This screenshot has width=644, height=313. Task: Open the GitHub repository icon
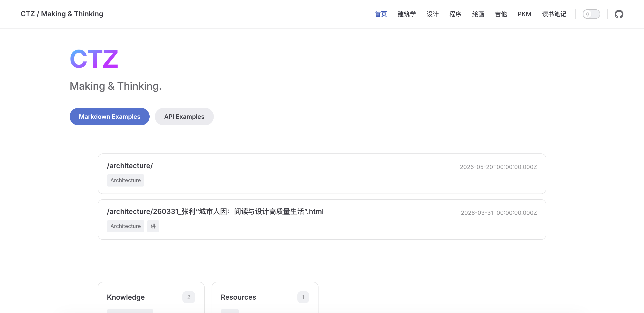click(619, 14)
